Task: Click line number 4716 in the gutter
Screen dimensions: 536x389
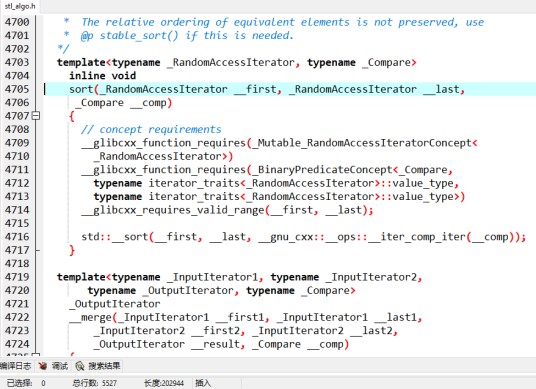Action: (17, 237)
